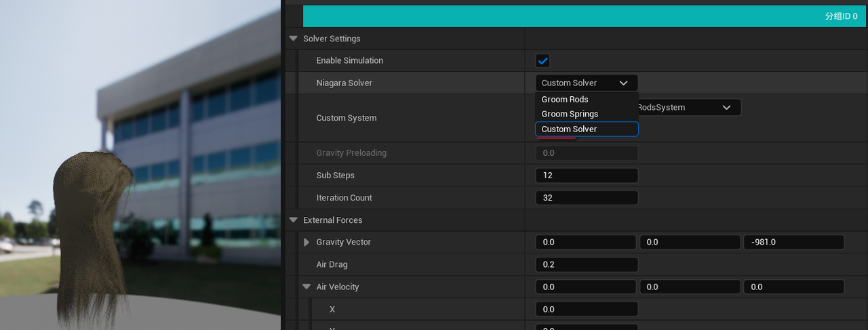
Task: Click the Sub Steps value field
Action: (586, 176)
